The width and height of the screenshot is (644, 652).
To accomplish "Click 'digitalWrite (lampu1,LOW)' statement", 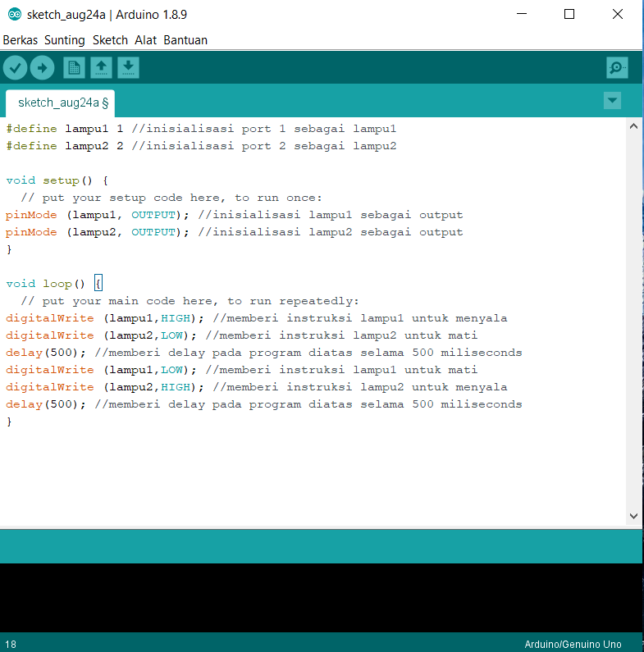I will (x=101, y=370).
